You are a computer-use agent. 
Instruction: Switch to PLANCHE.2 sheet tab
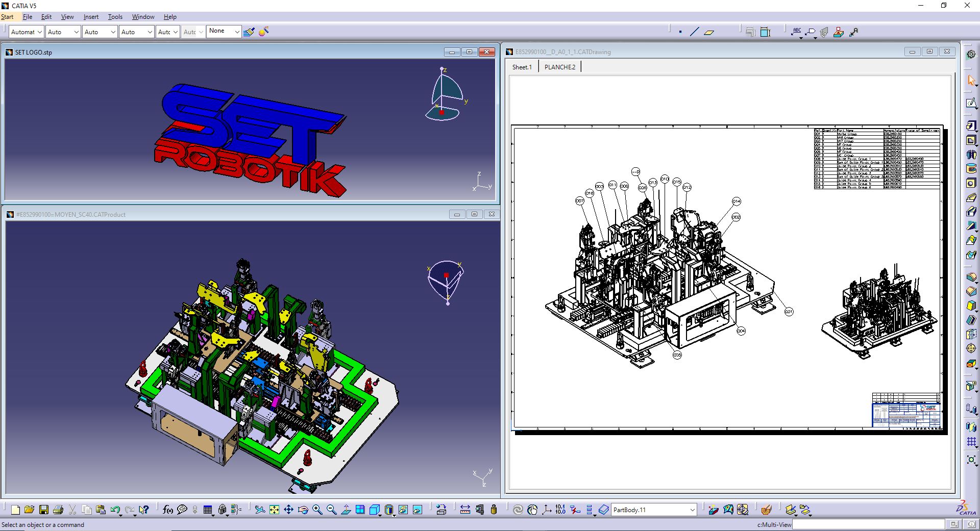[x=559, y=67]
